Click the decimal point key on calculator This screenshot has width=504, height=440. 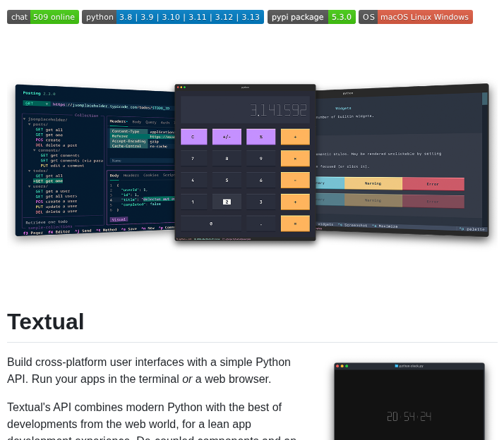click(260, 224)
